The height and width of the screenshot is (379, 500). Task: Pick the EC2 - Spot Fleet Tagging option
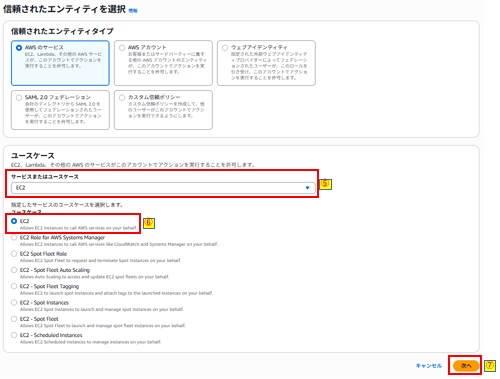coord(14,286)
